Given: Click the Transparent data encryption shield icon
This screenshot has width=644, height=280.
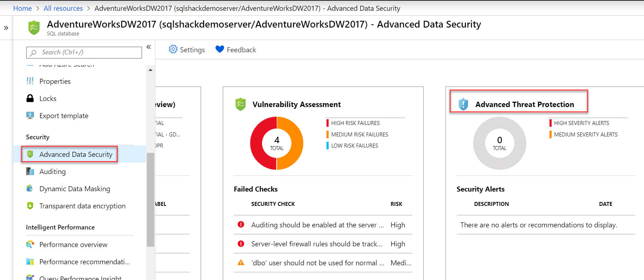Looking at the screenshot, I should tap(30, 206).
